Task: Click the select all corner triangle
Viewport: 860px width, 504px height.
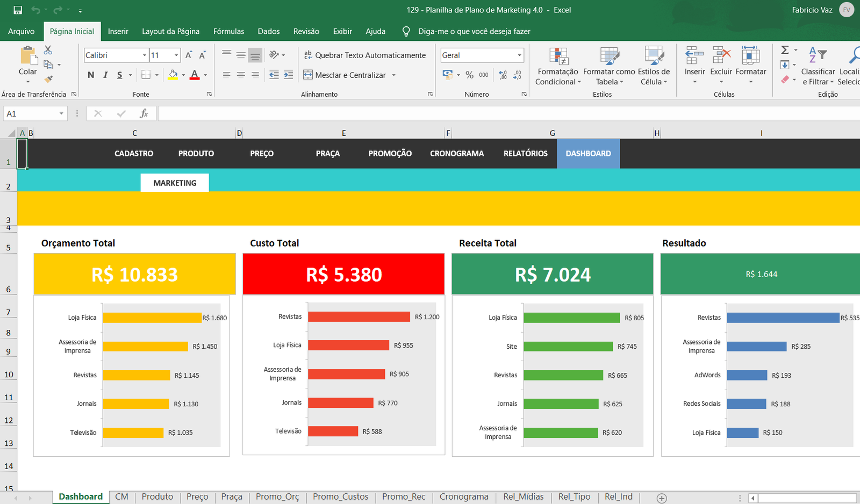Action: point(12,133)
